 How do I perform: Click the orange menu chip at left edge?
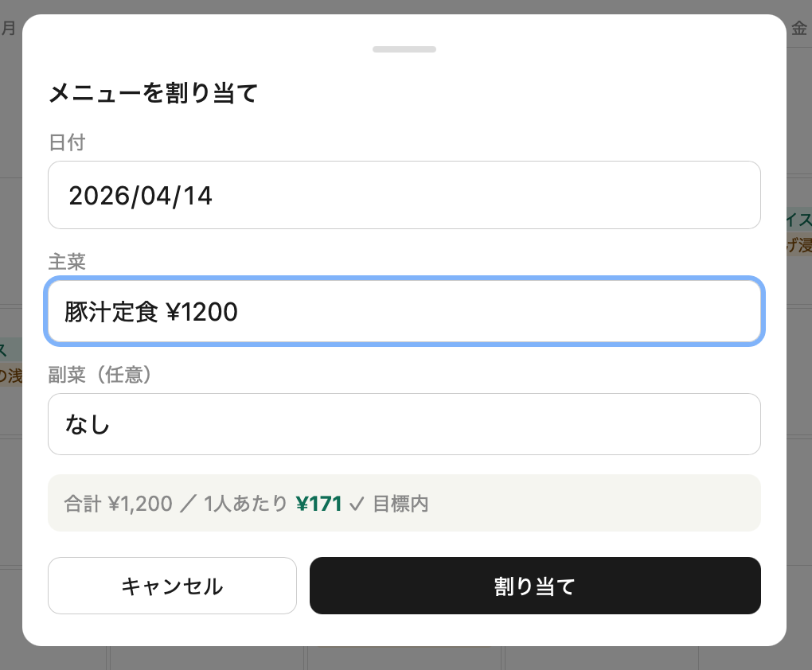[x=10, y=376]
